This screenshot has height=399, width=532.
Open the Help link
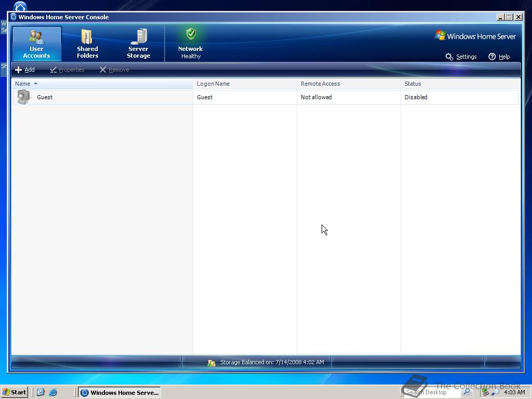[499, 57]
